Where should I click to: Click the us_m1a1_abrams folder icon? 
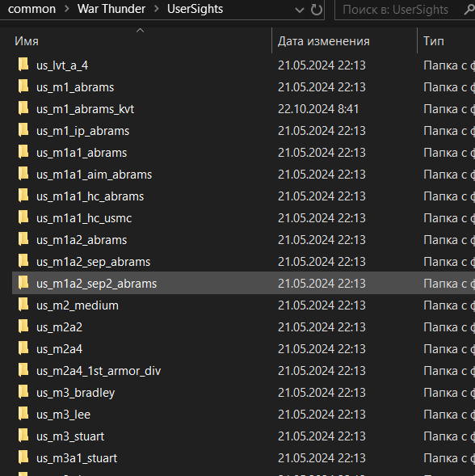[23, 152]
